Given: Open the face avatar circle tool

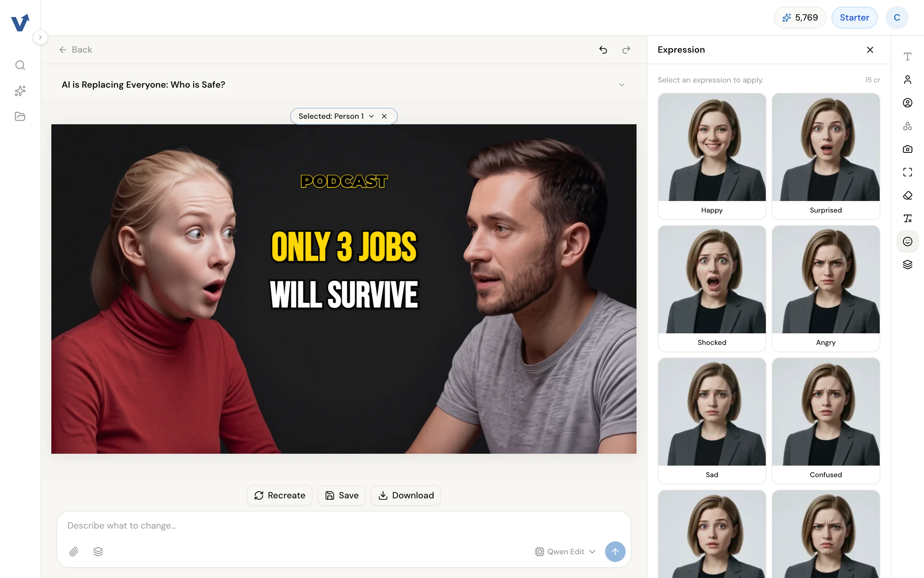Looking at the screenshot, I should (x=908, y=103).
